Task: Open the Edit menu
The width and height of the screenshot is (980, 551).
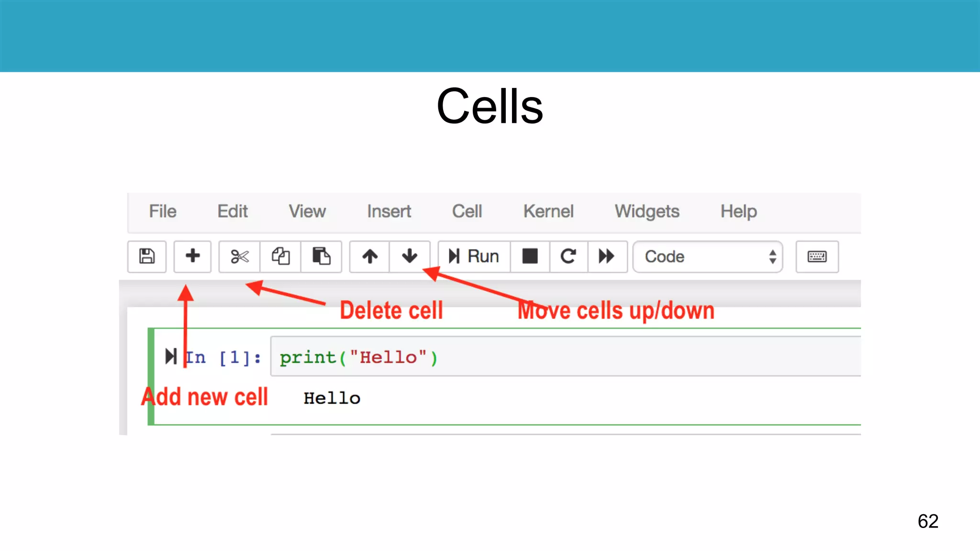Action: (233, 211)
